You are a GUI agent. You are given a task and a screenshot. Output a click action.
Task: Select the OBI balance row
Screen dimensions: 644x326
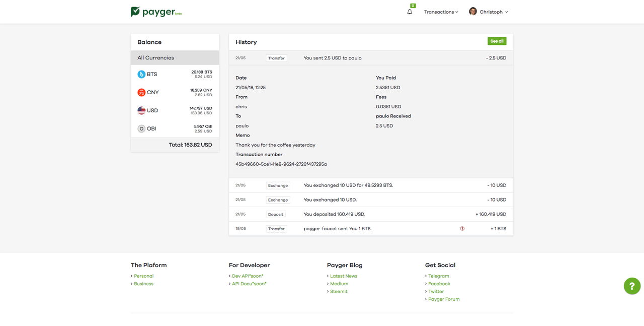(x=175, y=128)
